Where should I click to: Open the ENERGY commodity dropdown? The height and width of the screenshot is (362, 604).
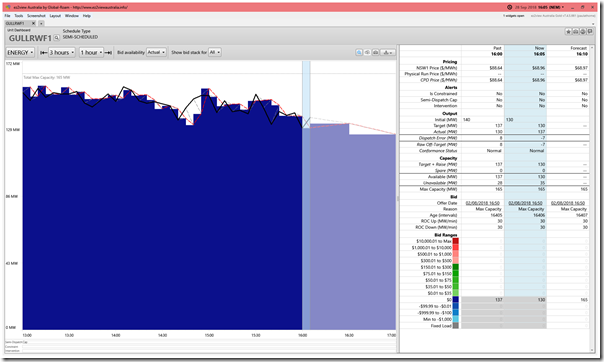click(x=20, y=52)
